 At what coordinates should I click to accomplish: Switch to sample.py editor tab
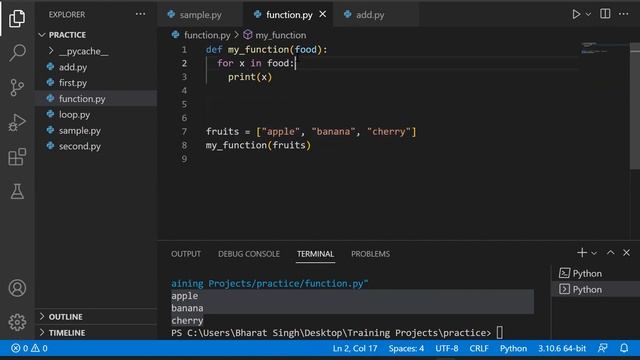(200, 15)
